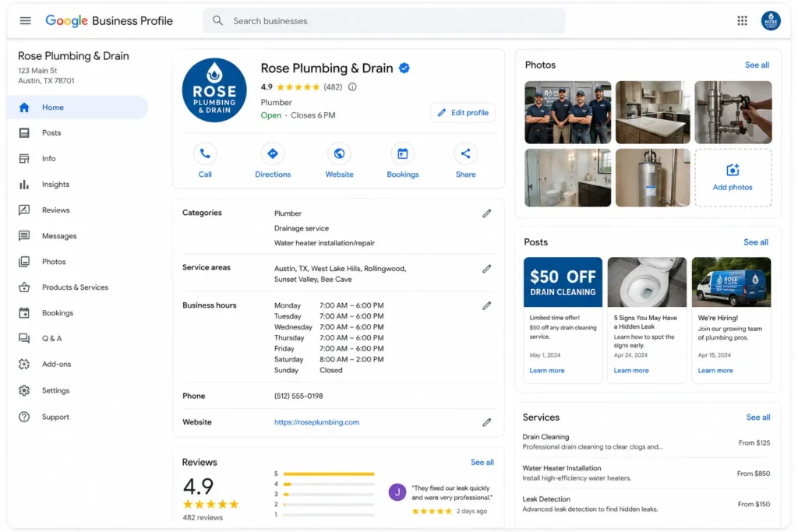This screenshot has width=798, height=532.
Task: Select the Drain Cleaning service row
Action: pyautogui.click(x=646, y=442)
